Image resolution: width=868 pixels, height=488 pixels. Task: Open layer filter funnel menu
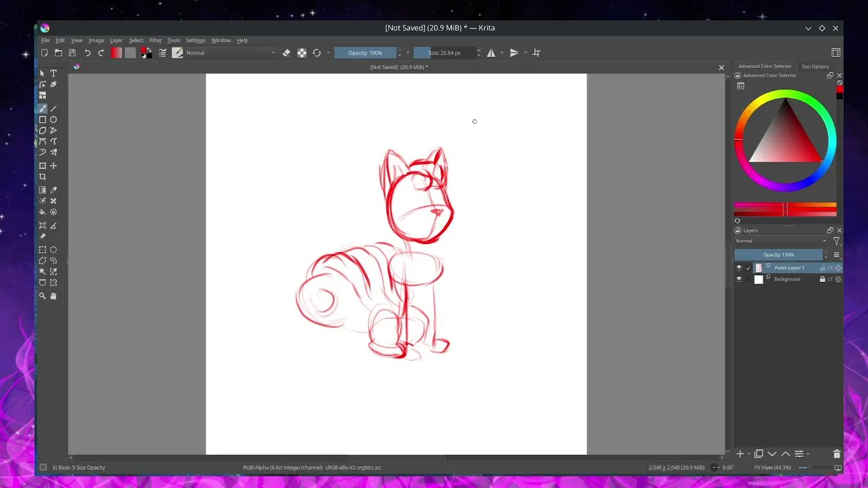(x=836, y=241)
